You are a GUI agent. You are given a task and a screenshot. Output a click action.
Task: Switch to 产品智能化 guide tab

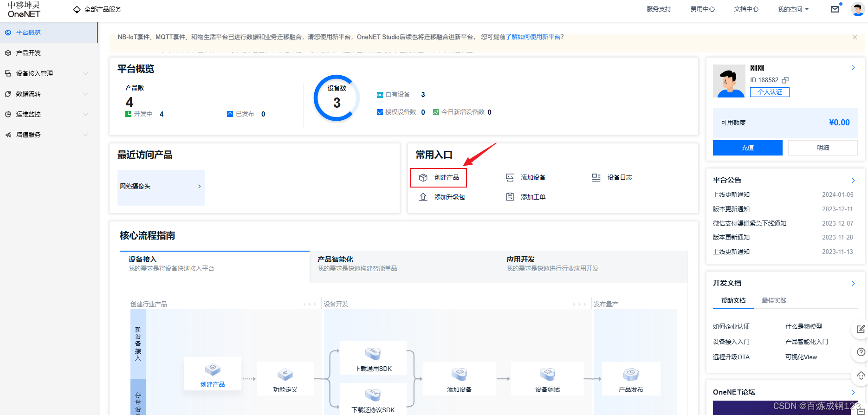click(x=404, y=267)
